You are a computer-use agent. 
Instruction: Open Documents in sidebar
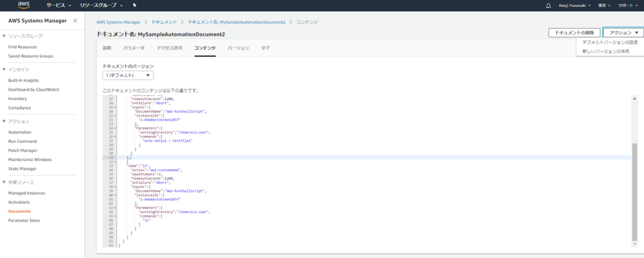[19, 211]
